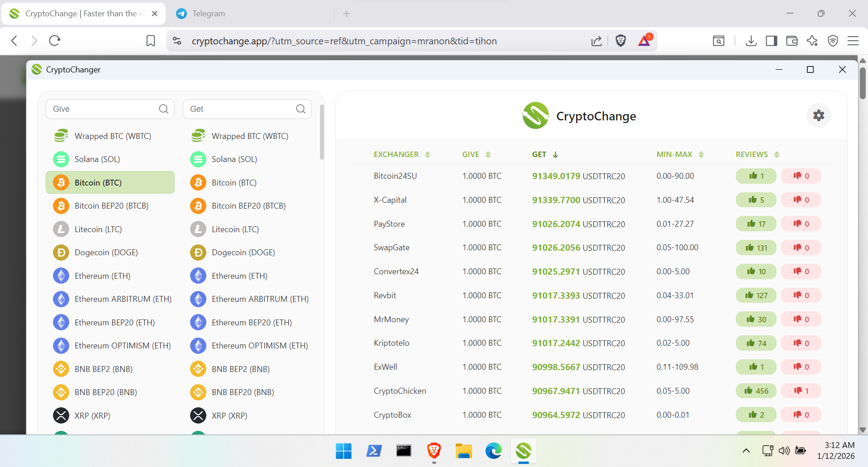Open PowerShell from taskbar
The height and width of the screenshot is (467, 868).
pos(373,451)
